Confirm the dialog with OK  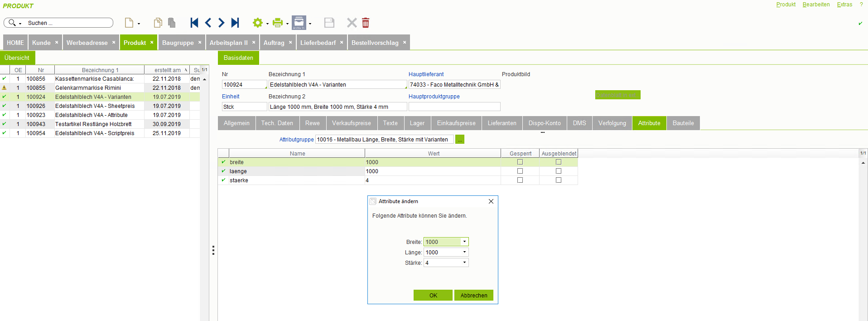click(x=433, y=295)
